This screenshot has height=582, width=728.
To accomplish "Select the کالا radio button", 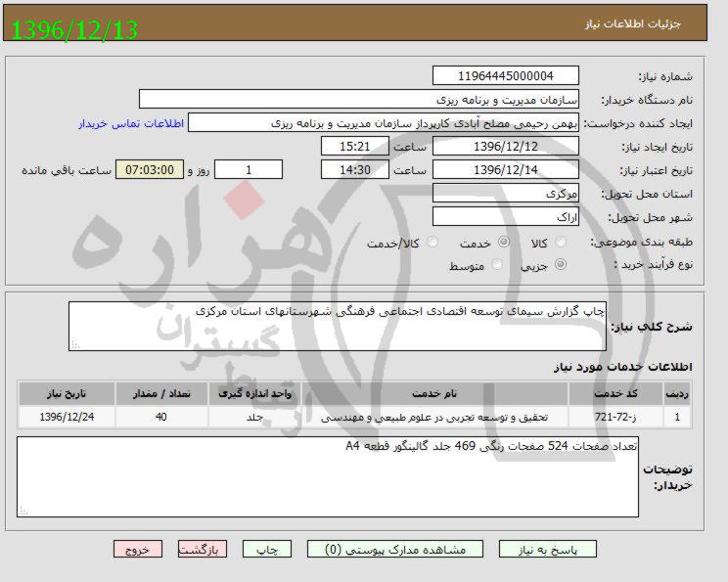I will click(x=561, y=242).
